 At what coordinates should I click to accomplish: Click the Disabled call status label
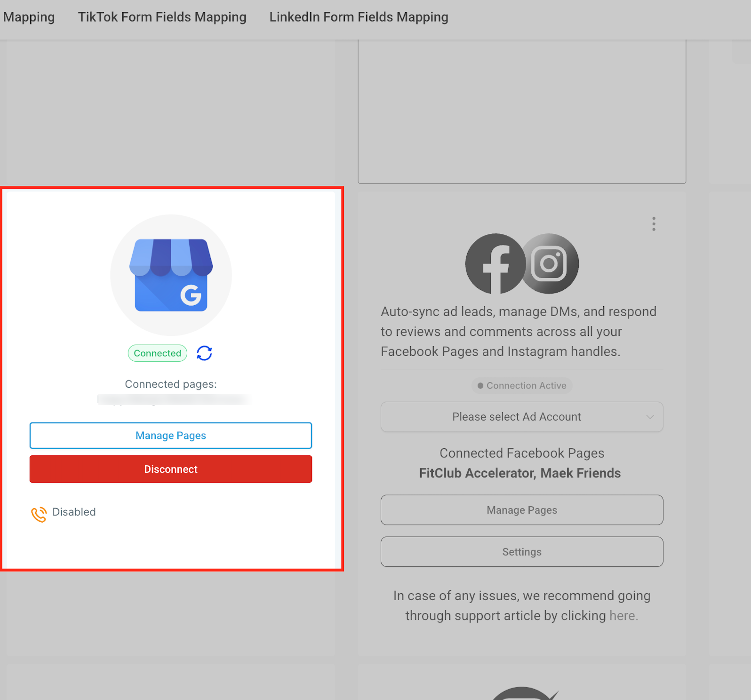(74, 512)
